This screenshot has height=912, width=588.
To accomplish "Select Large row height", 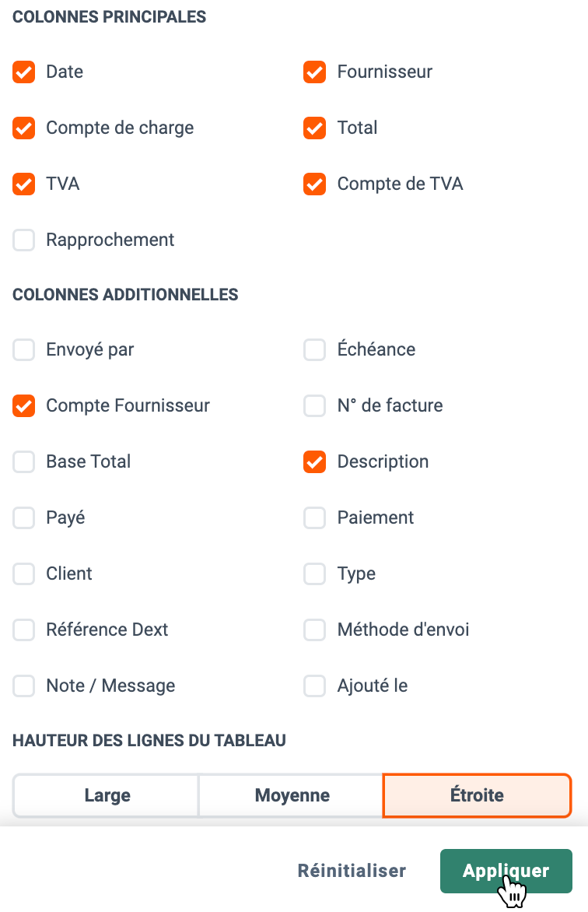I will 107,795.
